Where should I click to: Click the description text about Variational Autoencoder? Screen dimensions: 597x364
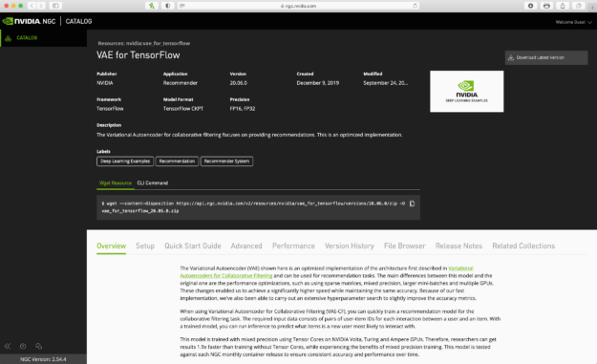click(249, 135)
